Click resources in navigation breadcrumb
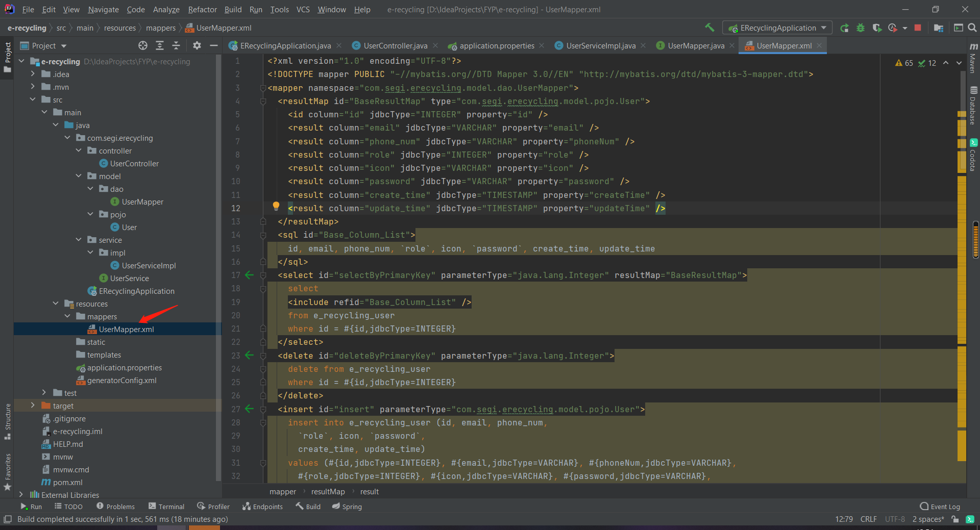980x530 pixels. point(120,28)
